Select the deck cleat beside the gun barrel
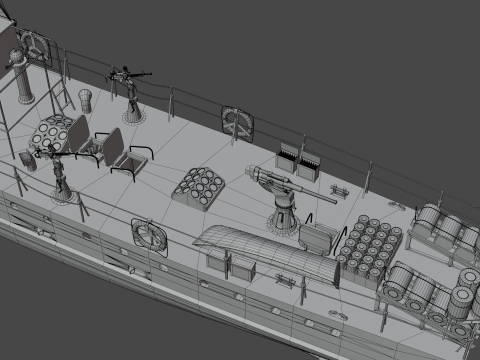This screenshot has width=480, height=360. pos(339,191)
